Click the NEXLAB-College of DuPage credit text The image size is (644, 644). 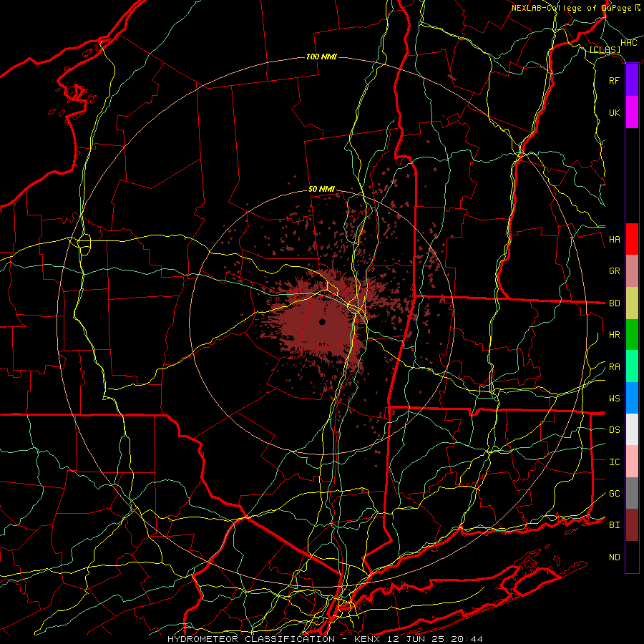click(571, 8)
